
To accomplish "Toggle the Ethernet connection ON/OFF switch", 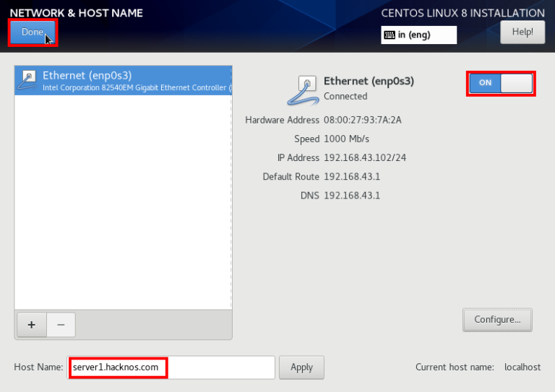I will point(501,83).
